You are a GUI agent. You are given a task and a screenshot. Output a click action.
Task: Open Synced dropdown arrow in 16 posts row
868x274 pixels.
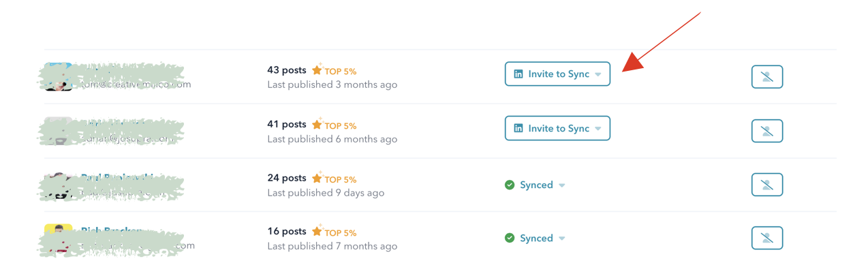[562, 239]
